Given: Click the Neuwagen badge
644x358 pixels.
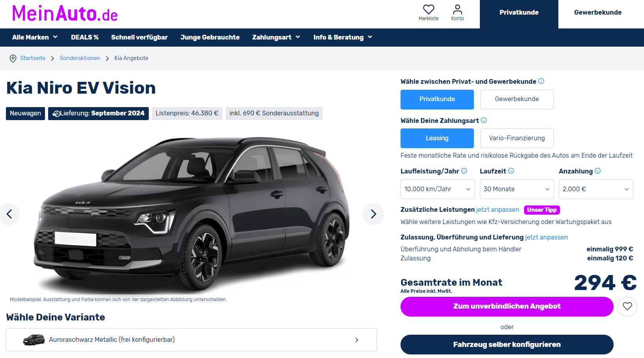Looking at the screenshot, I should click(26, 113).
